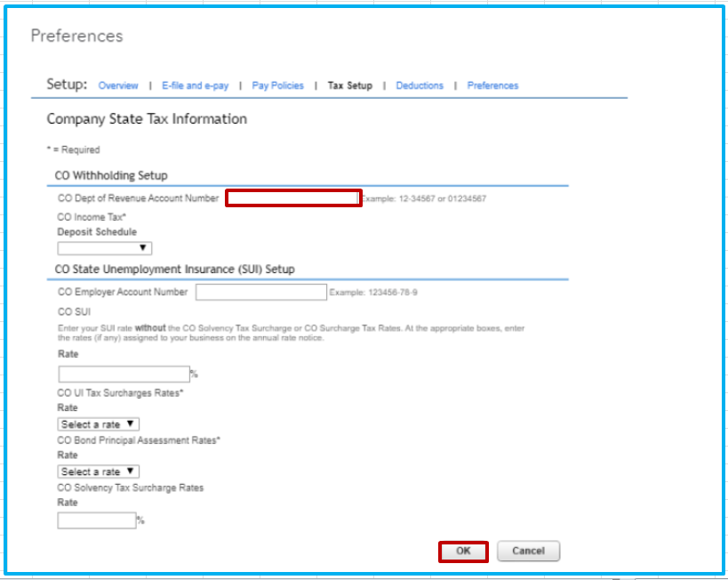Click the CO Solvency Tax Surcharge Rates label

[131, 488]
